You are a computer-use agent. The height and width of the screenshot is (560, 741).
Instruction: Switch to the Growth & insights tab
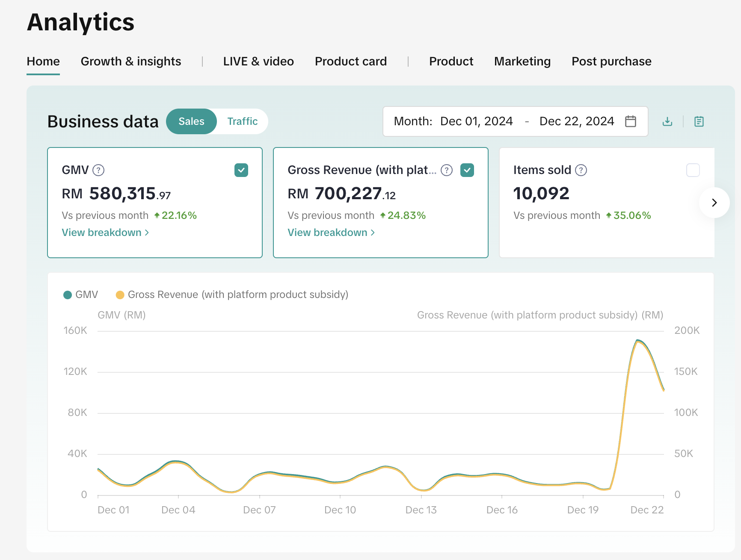[131, 62]
